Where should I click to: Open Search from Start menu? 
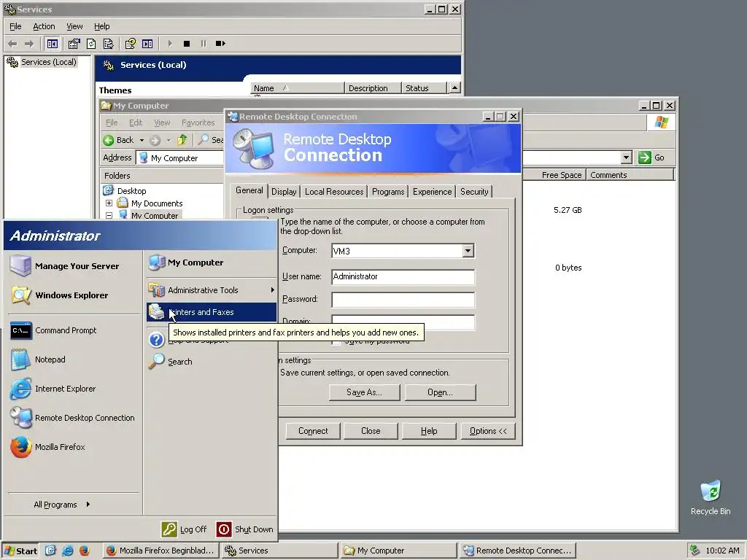click(211, 362)
